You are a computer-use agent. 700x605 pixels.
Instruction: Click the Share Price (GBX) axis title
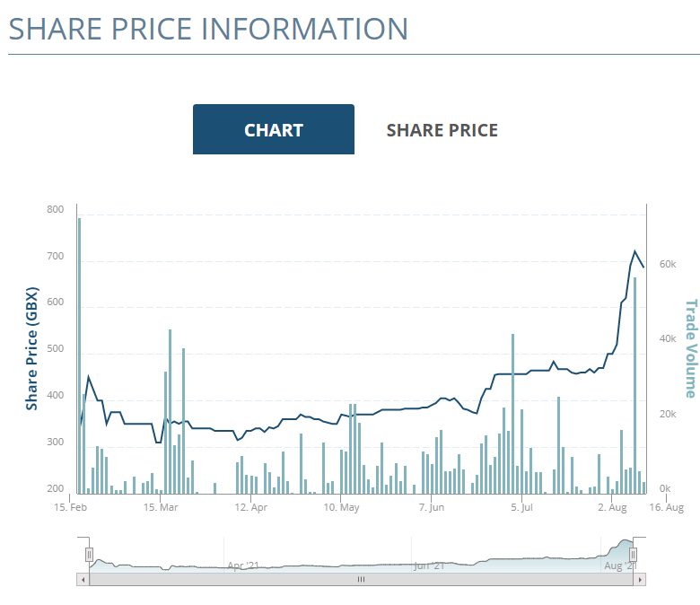coord(32,349)
